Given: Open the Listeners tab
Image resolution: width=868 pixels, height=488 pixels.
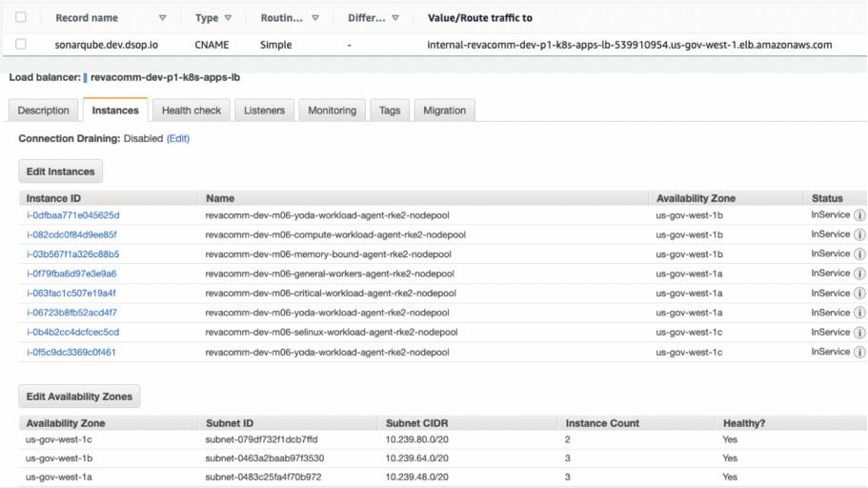Looking at the screenshot, I should pos(264,111).
